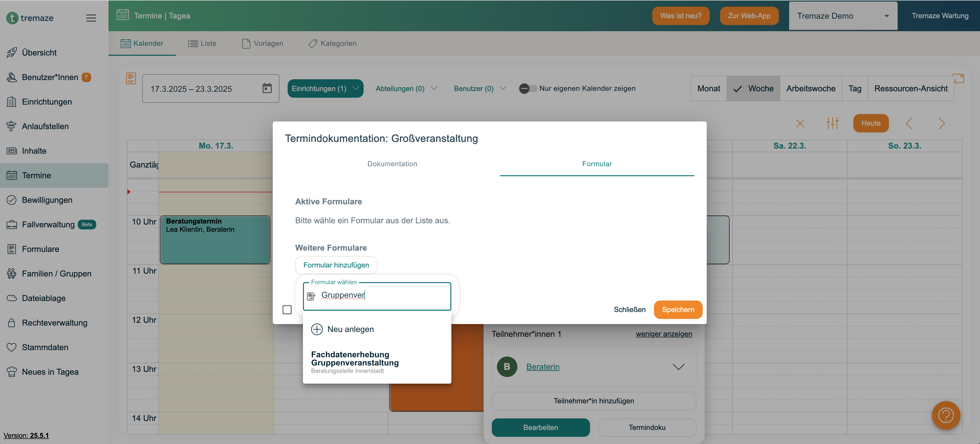Viewport: 980px width, 444px height.
Task: Select the Arbeitswoche view option
Action: 811,88
